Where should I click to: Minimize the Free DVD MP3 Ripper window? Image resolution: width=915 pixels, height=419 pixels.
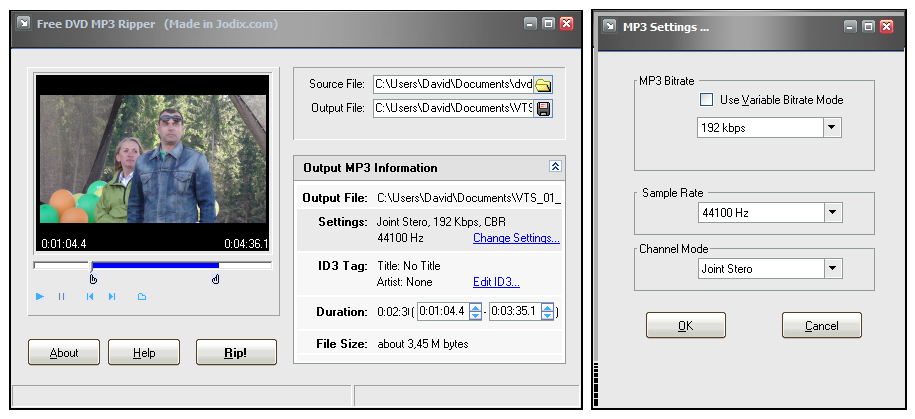click(530, 24)
